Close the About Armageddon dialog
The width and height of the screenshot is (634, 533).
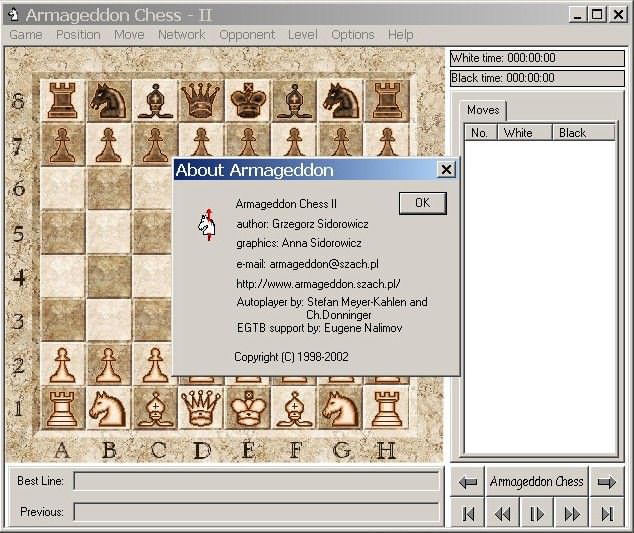point(446,169)
